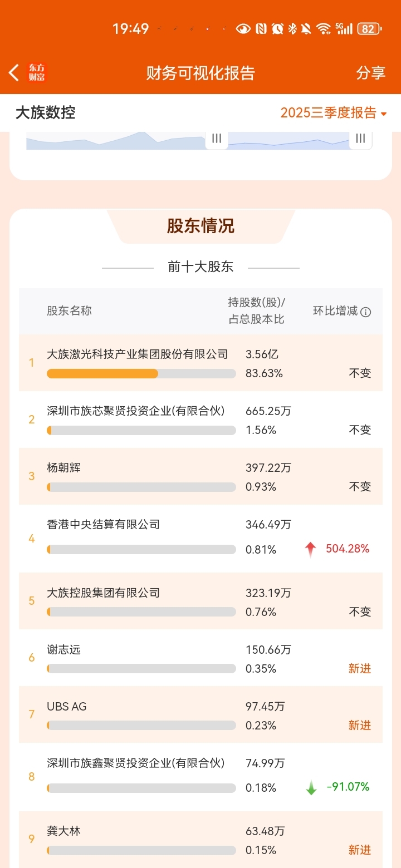Tap the 持股数(股)/占总股本比 column header
Screen dimensions: 401x868
256,310
